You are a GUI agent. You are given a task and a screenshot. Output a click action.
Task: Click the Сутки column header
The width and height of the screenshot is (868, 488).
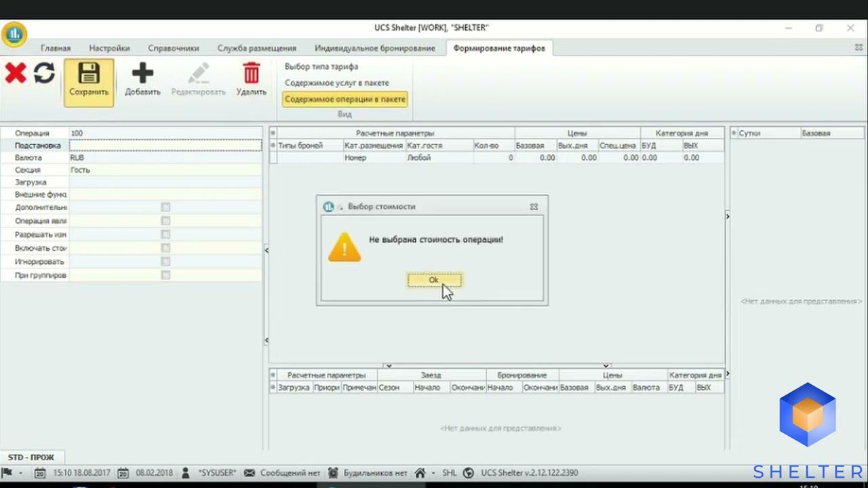click(769, 133)
